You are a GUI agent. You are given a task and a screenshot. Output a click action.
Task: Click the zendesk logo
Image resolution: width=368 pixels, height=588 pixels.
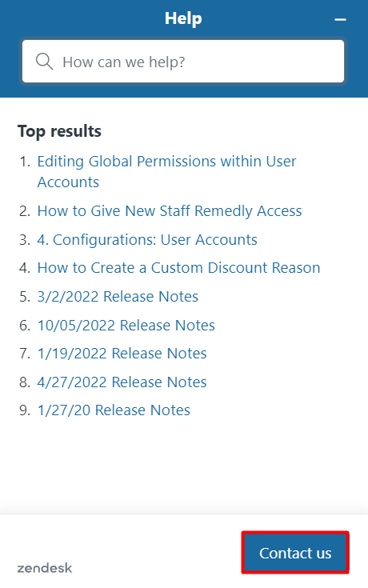point(45,568)
